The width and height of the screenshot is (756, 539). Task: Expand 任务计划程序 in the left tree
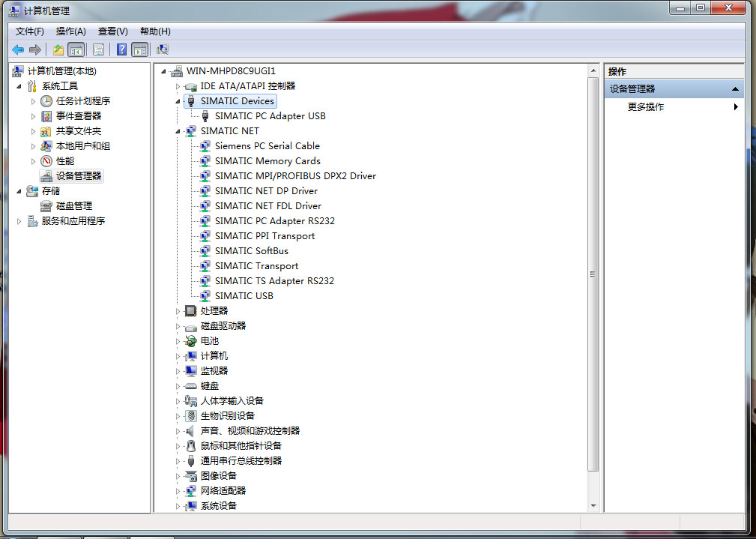[33, 101]
